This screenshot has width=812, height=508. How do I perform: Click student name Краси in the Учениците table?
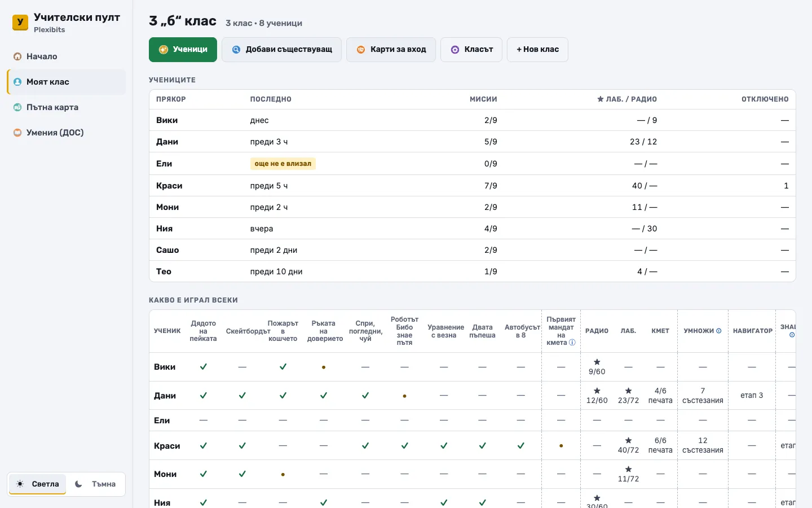(x=169, y=186)
